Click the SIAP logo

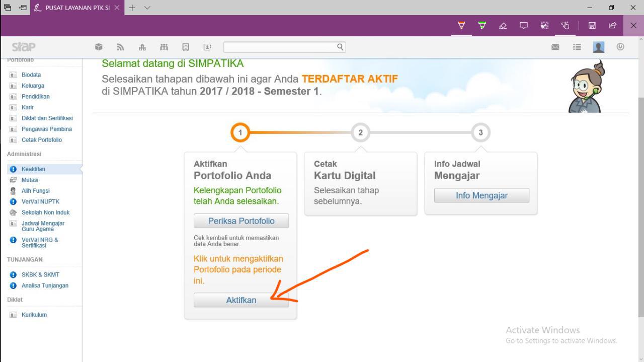[x=24, y=47]
